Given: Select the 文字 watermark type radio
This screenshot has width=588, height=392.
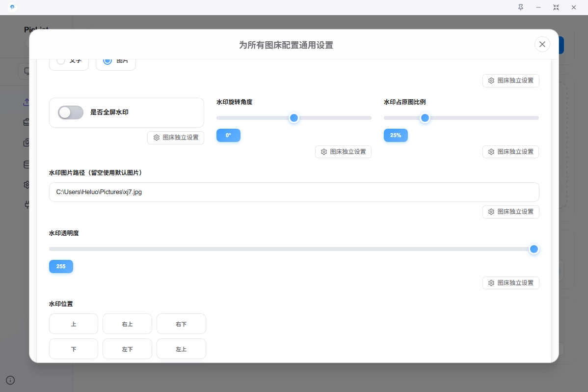Looking at the screenshot, I should pos(61,61).
